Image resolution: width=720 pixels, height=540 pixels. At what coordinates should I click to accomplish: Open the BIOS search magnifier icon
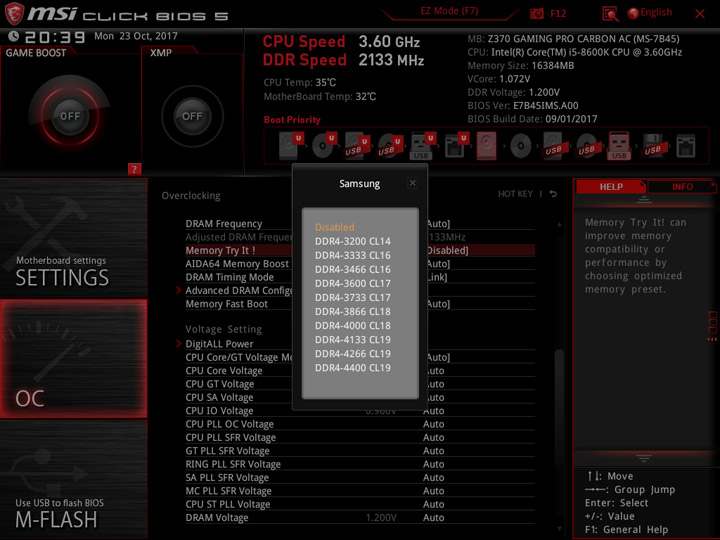(610, 14)
